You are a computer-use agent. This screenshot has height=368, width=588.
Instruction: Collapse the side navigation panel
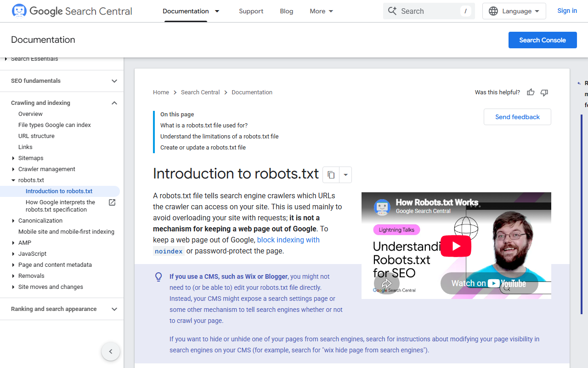click(x=111, y=351)
